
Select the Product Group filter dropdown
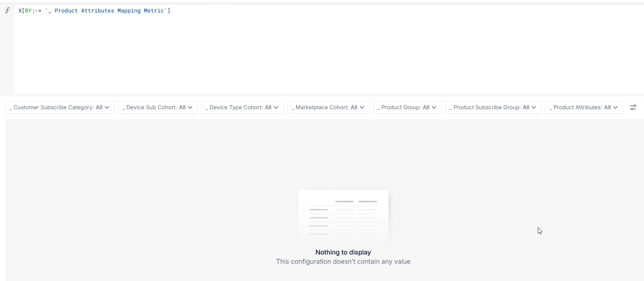coord(408,107)
